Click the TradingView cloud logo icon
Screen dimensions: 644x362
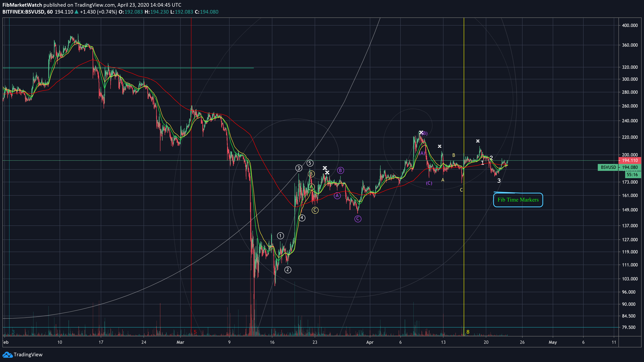(7, 354)
